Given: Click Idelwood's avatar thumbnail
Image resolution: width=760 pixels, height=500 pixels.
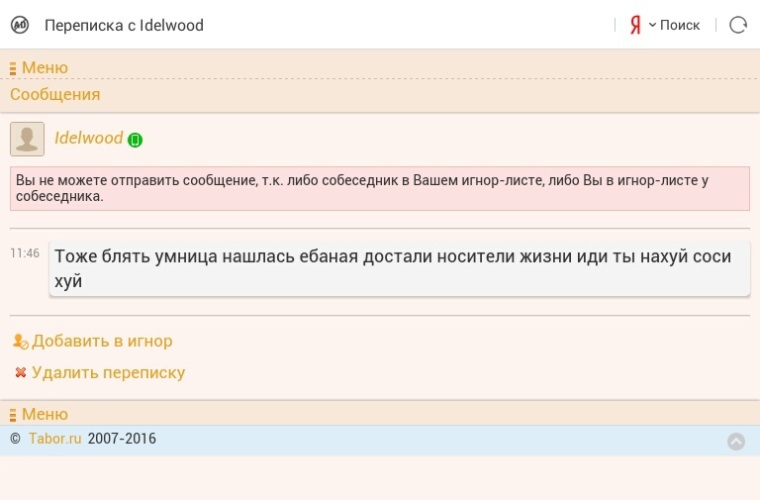Looking at the screenshot, I should pos(27,139).
